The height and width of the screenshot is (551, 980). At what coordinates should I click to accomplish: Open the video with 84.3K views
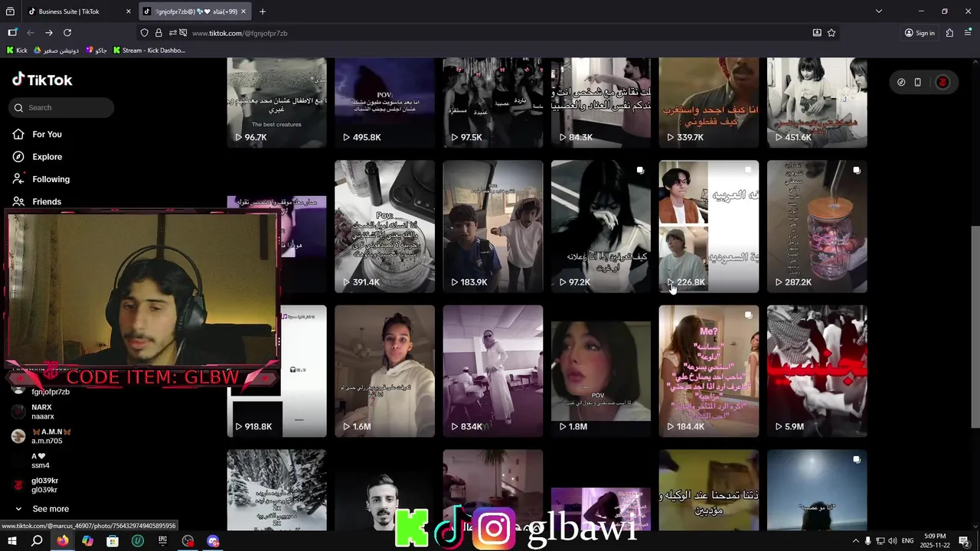pyautogui.click(x=601, y=103)
